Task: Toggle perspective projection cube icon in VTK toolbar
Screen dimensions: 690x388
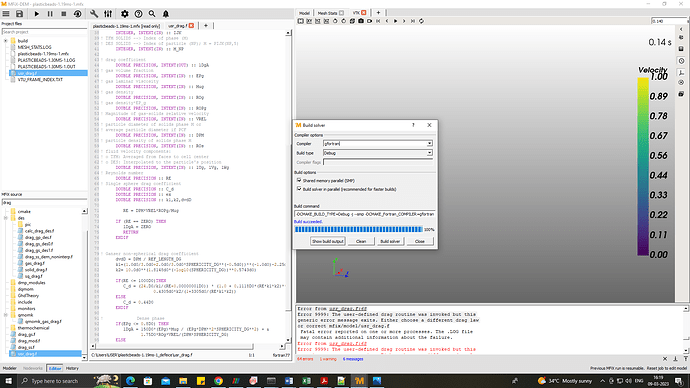Action: pyautogui.click(x=352, y=21)
